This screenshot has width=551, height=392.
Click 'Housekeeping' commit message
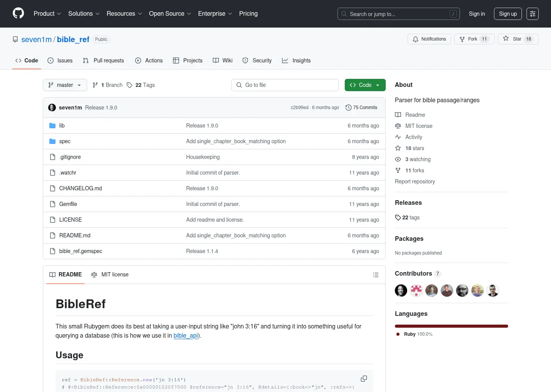coord(203,157)
